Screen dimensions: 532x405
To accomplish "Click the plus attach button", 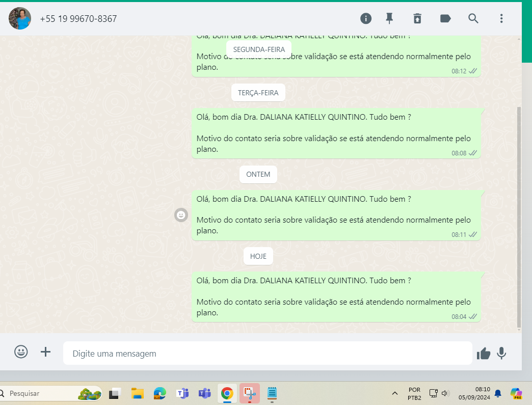I will point(46,352).
